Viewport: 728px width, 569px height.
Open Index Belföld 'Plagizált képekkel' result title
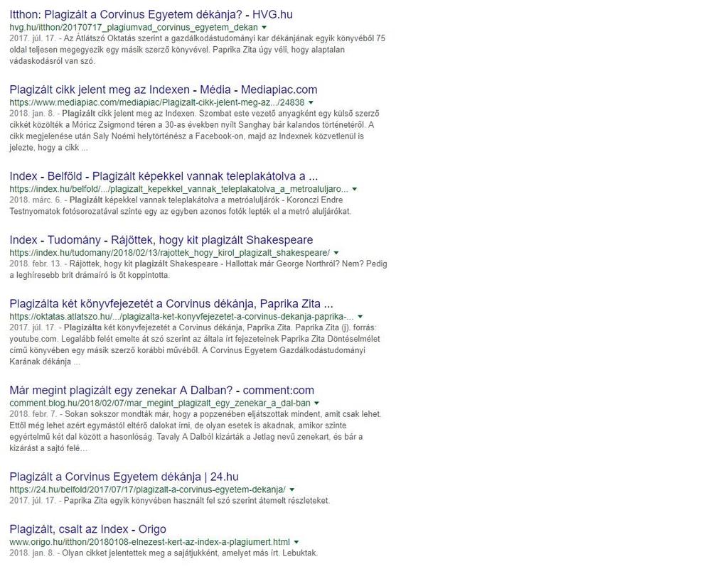(x=164, y=176)
